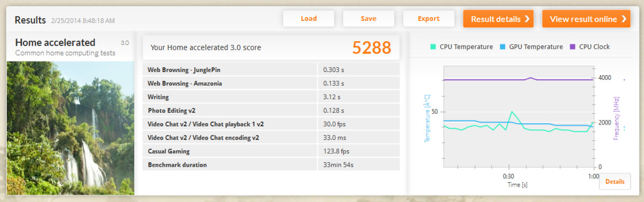View result online
Screen dimensions: 644x202
pos(586,19)
